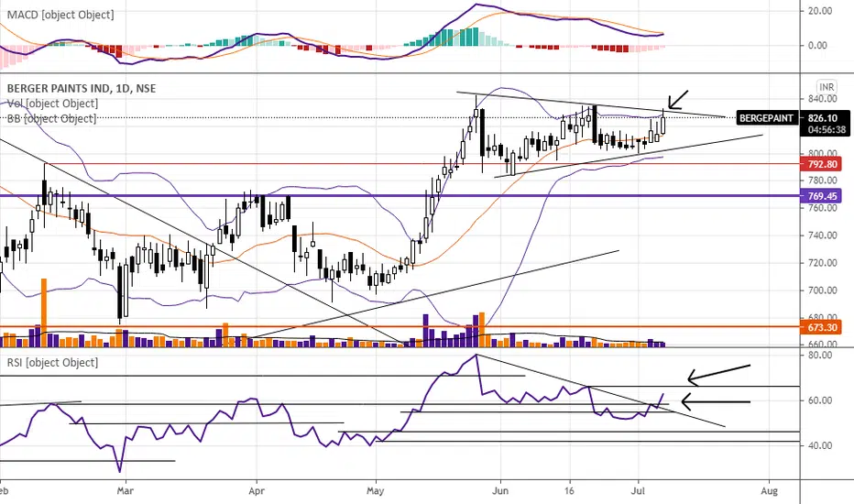Select the red 792.80 price level label
The width and height of the screenshot is (854, 504).
pyautogui.click(x=820, y=164)
